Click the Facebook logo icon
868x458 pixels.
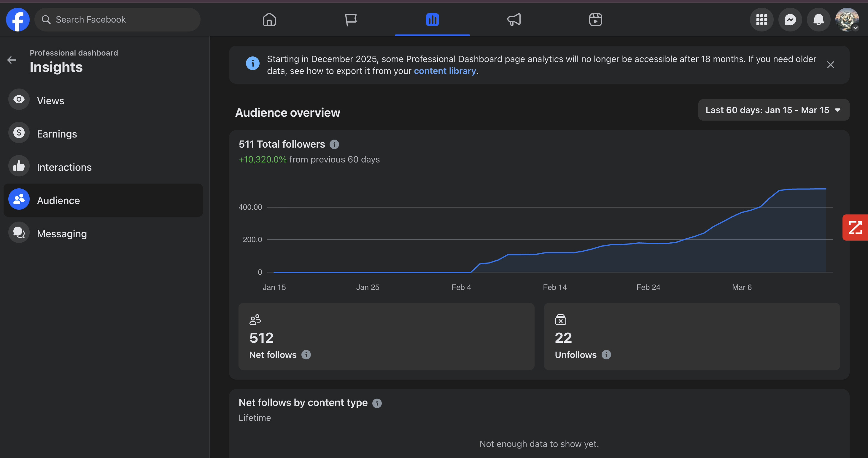(18, 20)
